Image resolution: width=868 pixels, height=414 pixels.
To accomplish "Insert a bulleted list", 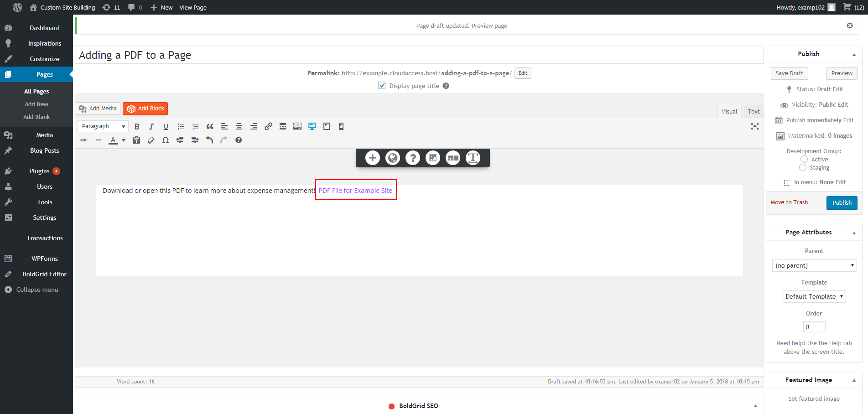I will point(181,127).
